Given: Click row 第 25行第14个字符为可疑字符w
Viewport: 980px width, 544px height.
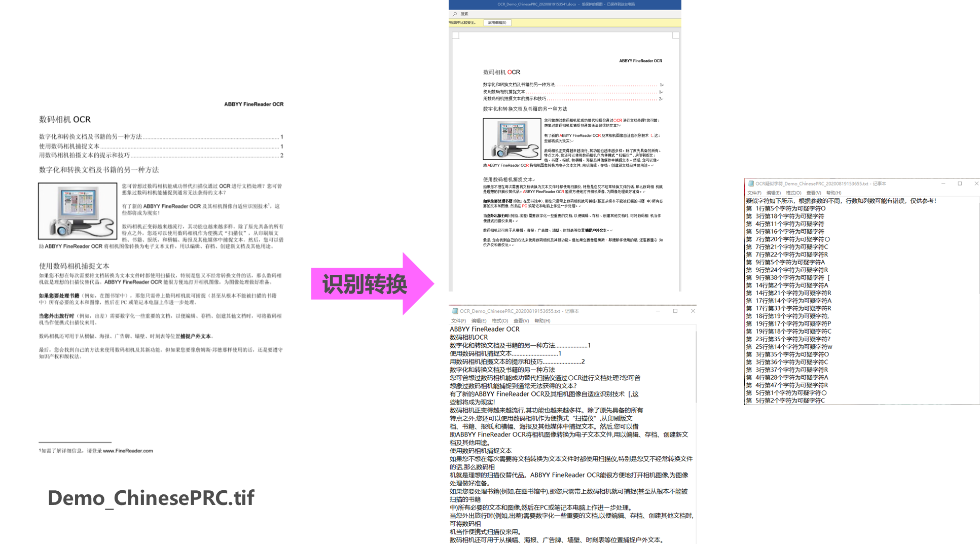Looking at the screenshot, I should coord(789,347).
